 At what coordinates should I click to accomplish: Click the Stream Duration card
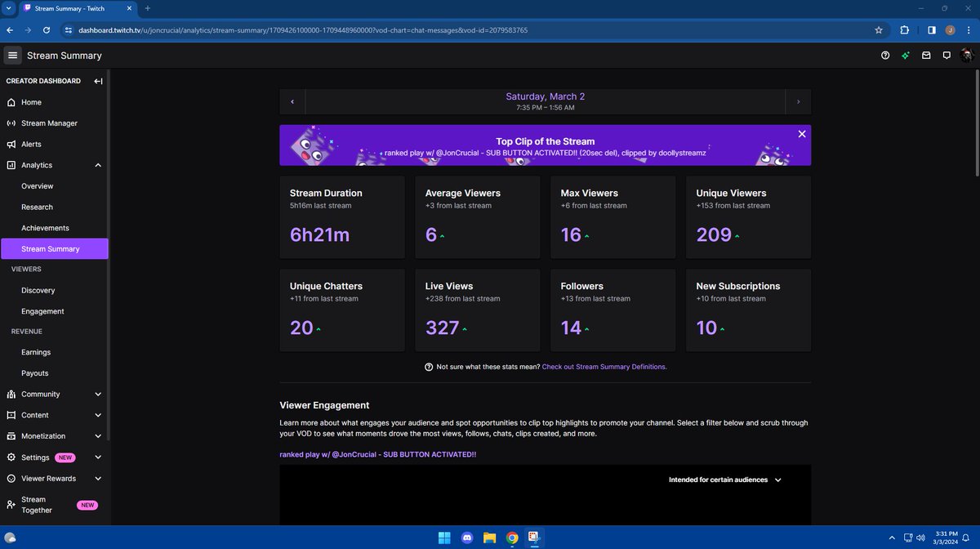[342, 217]
